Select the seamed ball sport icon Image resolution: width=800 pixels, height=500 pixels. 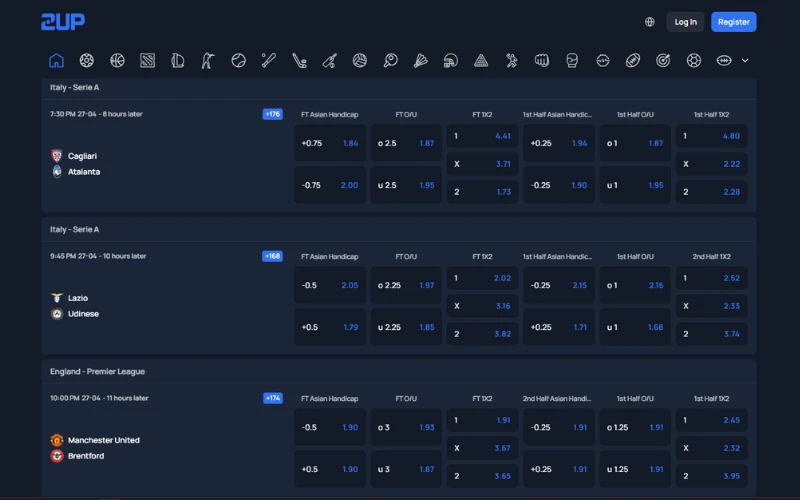coord(238,60)
